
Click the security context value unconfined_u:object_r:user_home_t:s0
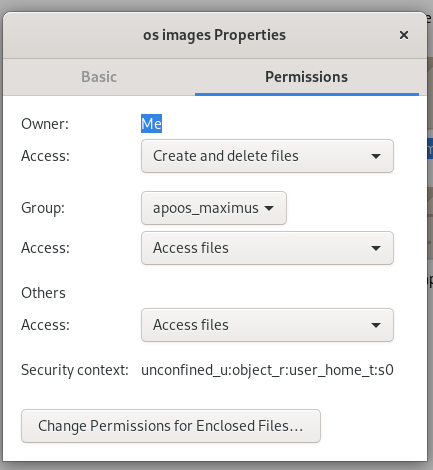[x=267, y=370]
